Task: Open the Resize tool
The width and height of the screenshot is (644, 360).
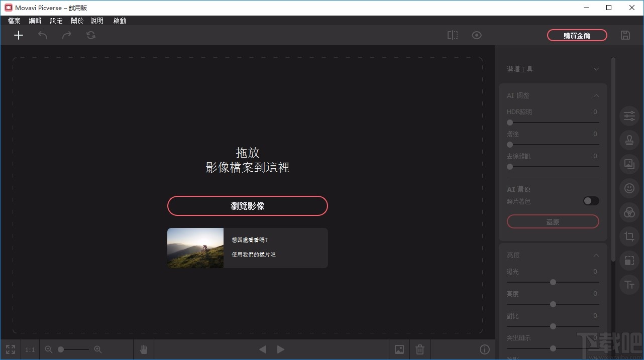Action: [629, 261]
